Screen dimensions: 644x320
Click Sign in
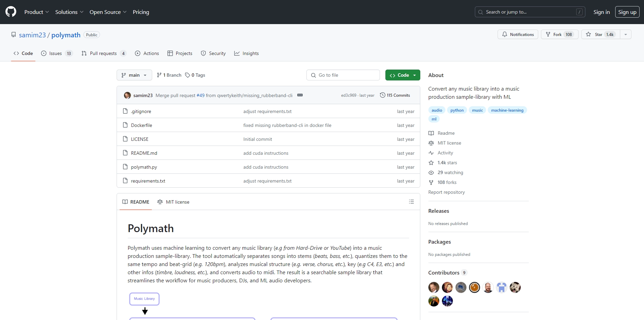[x=602, y=12]
